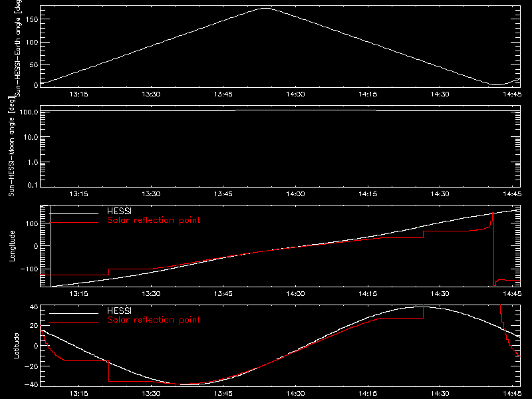Click the "13:30" time label under Latitude plot

(x=151, y=394)
